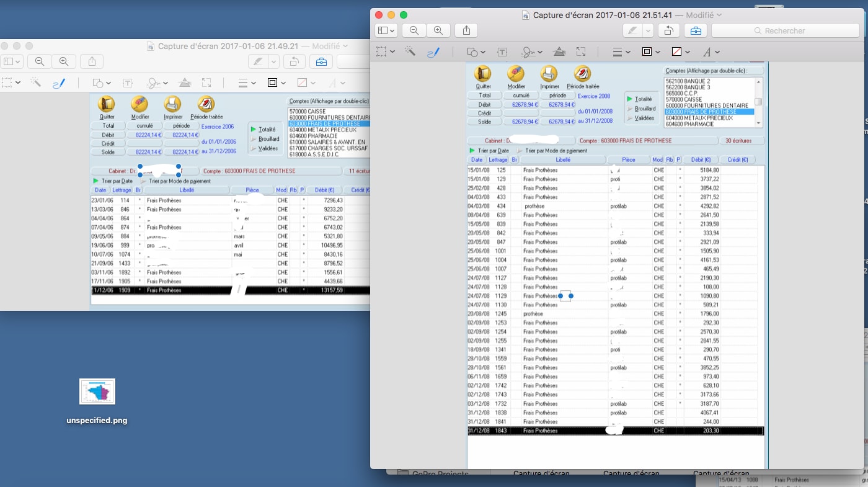Viewport: 868px width, 487px height.
Task: Pick the Sketch pen tool in front window
Action: pyautogui.click(x=433, y=52)
